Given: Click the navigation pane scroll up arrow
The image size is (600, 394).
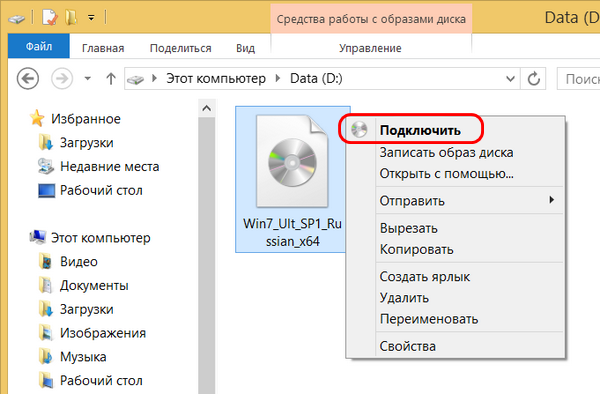Looking at the screenshot, I should pyautogui.click(x=207, y=109).
